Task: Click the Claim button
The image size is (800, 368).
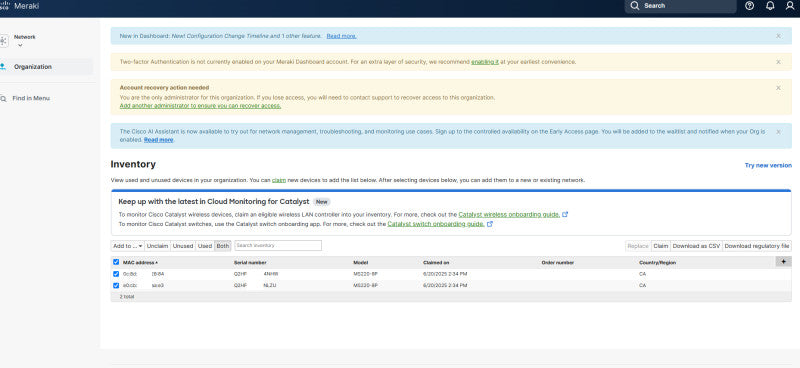Action: pos(661,246)
